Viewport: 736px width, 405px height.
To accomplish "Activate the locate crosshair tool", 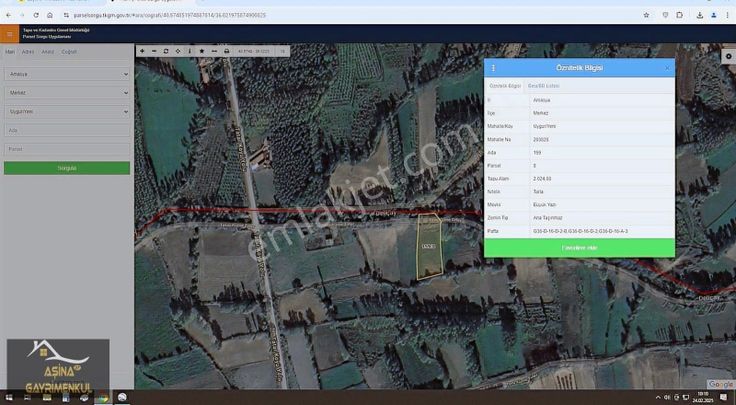I will [x=178, y=51].
